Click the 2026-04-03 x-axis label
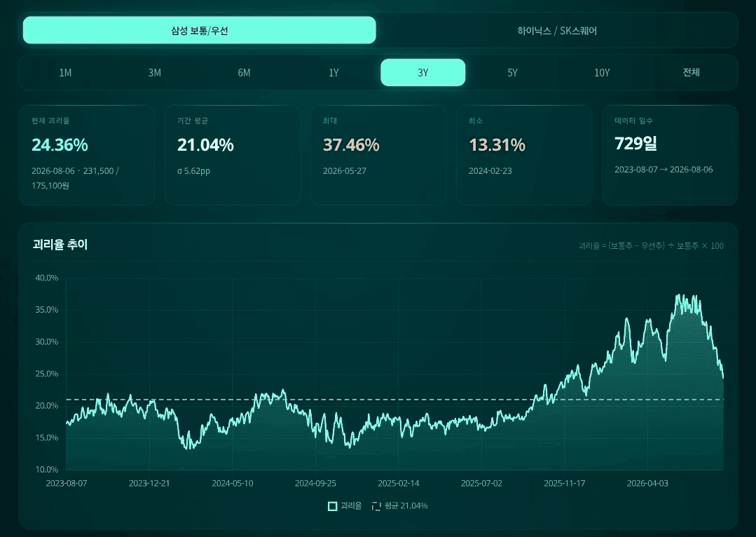 tap(647, 484)
